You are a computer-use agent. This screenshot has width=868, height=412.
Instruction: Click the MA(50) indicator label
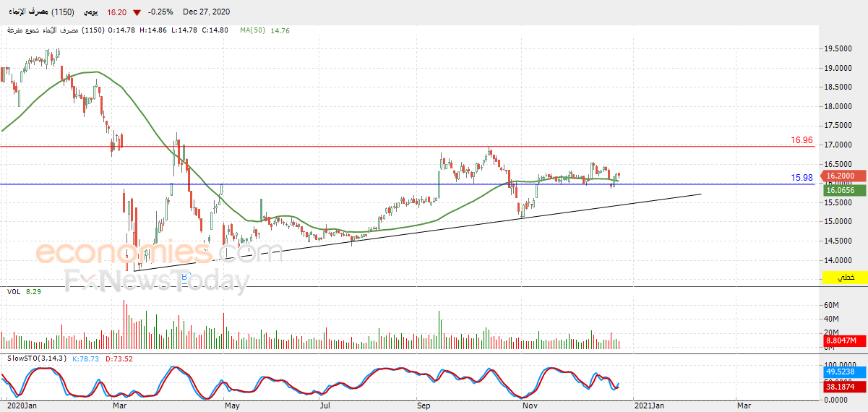pyautogui.click(x=253, y=30)
